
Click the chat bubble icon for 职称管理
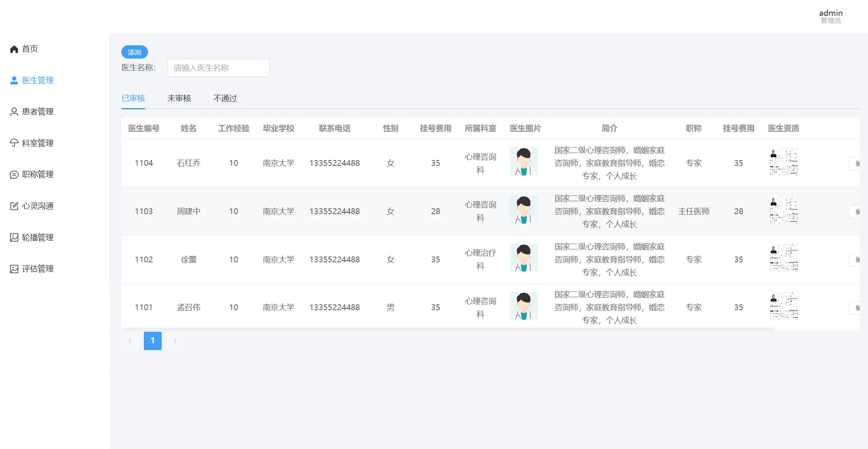[x=14, y=175]
